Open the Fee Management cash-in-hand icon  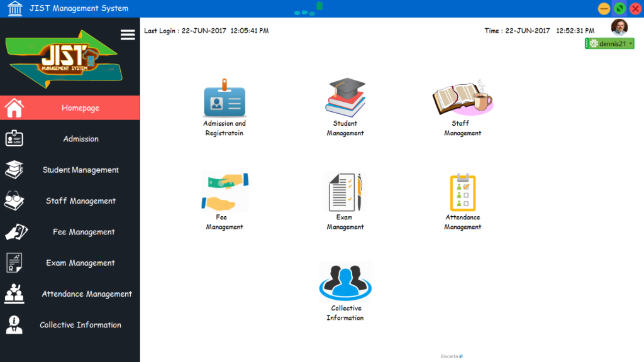click(x=225, y=190)
